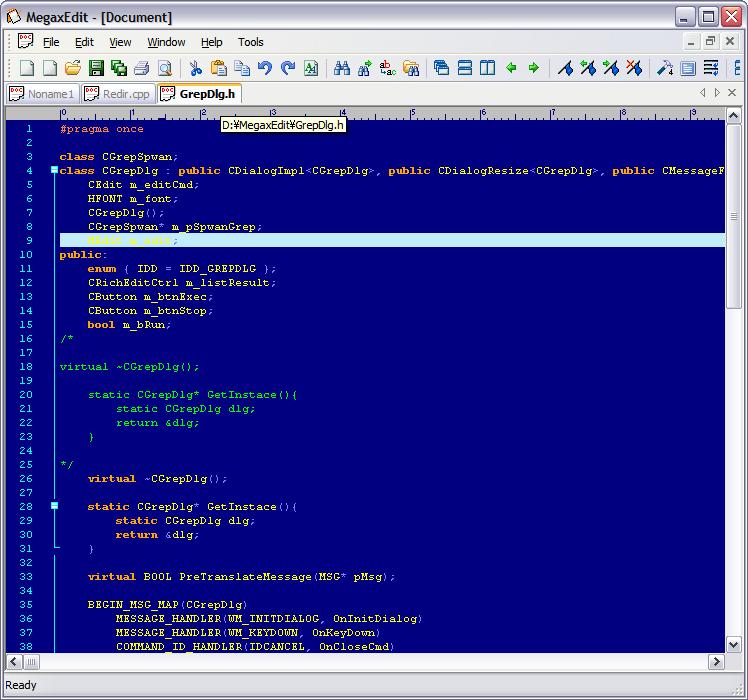
Task: Click the second new-file page icon
Action: (x=50, y=68)
